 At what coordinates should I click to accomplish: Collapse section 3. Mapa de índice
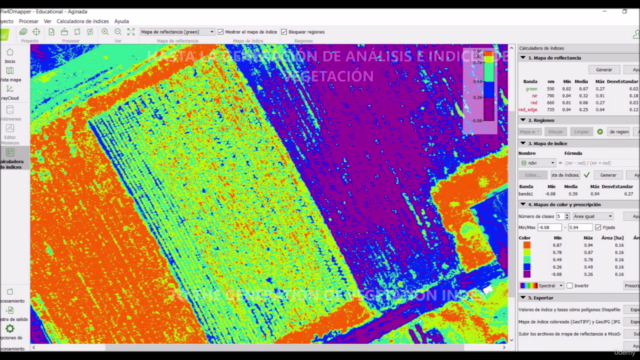coord(523,143)
